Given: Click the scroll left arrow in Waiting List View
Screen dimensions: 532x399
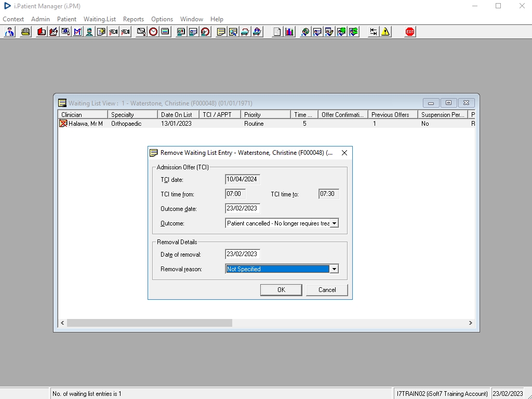Looking at the screenshot, I should click(62, 323).
